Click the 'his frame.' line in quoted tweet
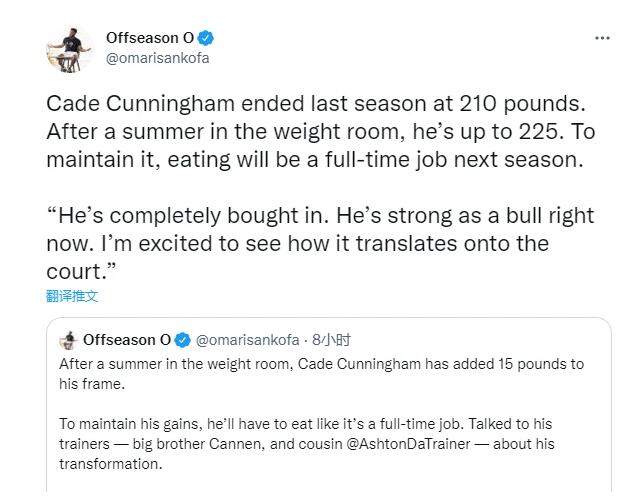 [91, 383]
